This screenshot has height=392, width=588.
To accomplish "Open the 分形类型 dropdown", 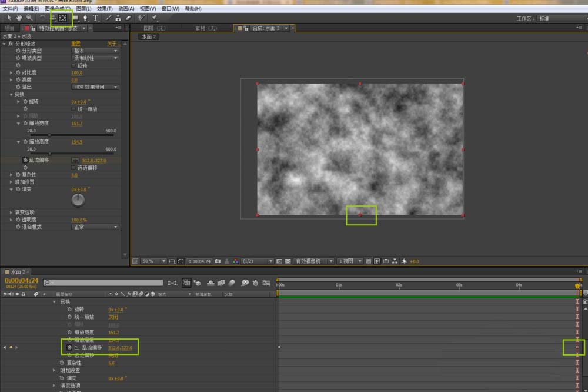I will coord(95,51).
